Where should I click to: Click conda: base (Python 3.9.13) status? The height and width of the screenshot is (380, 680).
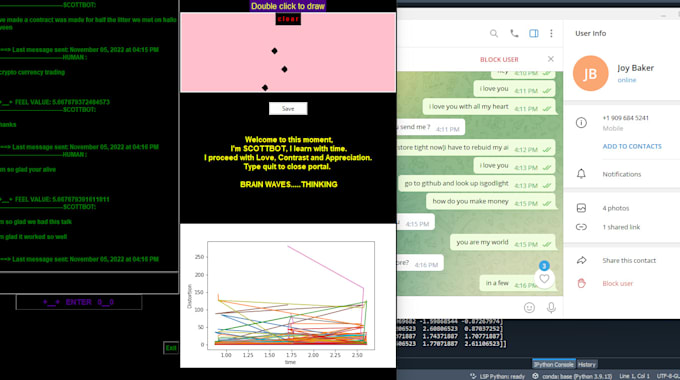pyautogui.click(x=572, y=376)
